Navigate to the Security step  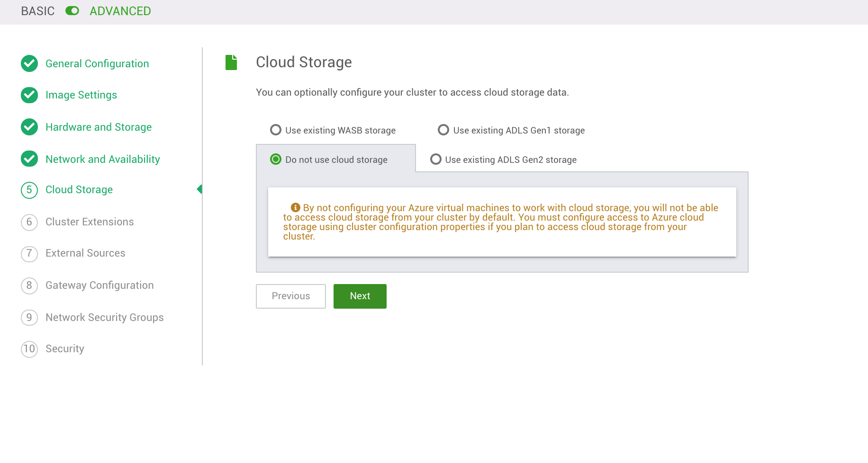[64, 348]
